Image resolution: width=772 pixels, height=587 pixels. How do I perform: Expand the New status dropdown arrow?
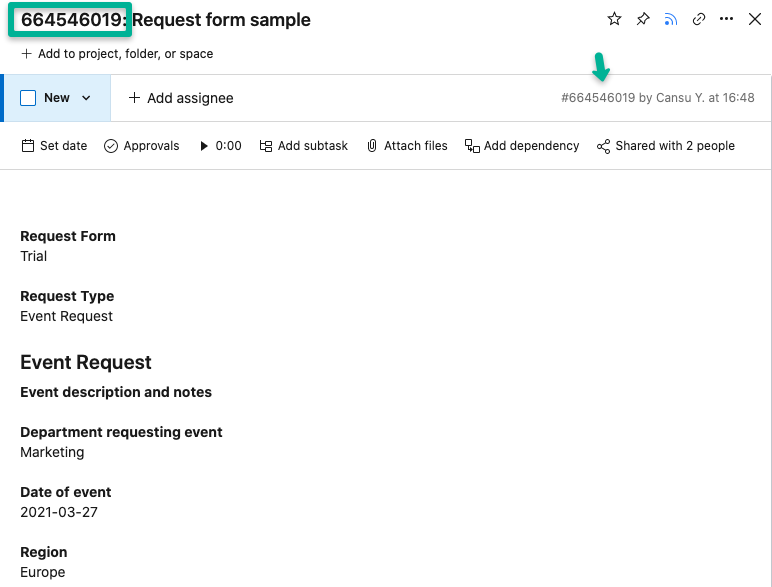pyautogui.click(x=86, y=98)
